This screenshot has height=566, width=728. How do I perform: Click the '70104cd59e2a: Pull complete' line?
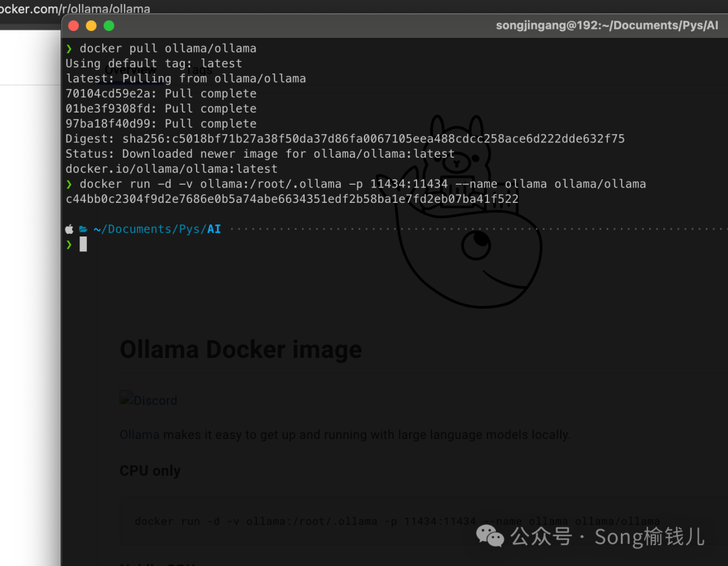pyautogui.click(x=160, y=94)
